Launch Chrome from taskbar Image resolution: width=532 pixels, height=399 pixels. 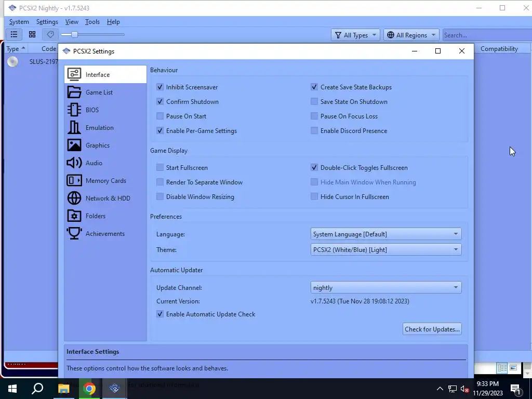(x=89, y=389)
